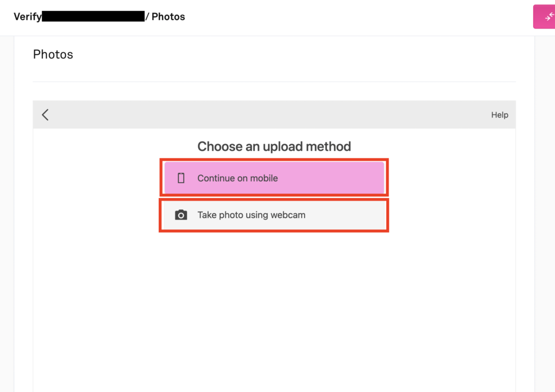Click empty white area below webcam option

click(x=274, y=304)
